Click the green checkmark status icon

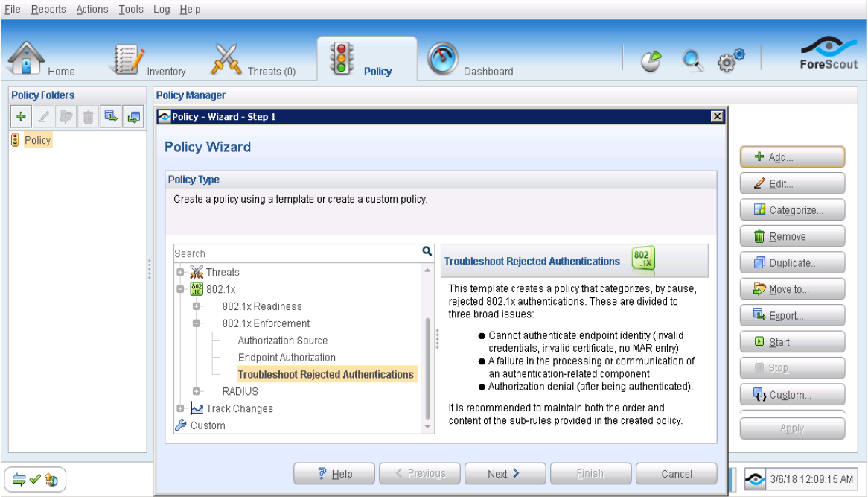pyautogui.click(x=35, y=478)
